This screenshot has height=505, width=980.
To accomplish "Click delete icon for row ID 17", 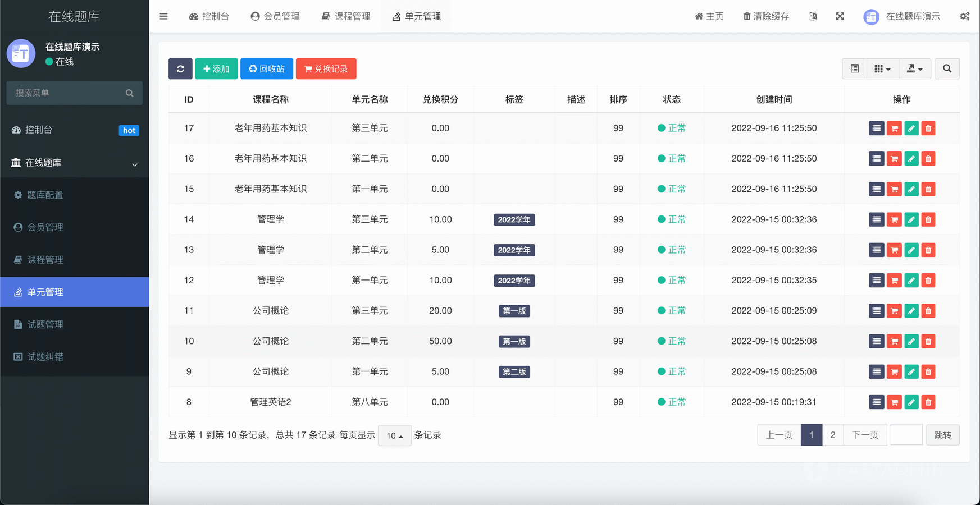I will click(x=928, y=128).
